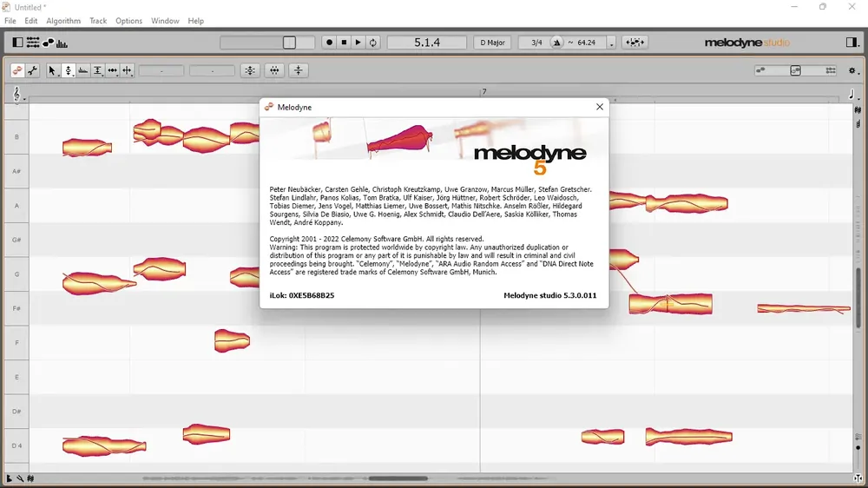The width and height of the screenshot is (868, 488).
Task: Select the F# pitch row label
Action: (16, 308)
